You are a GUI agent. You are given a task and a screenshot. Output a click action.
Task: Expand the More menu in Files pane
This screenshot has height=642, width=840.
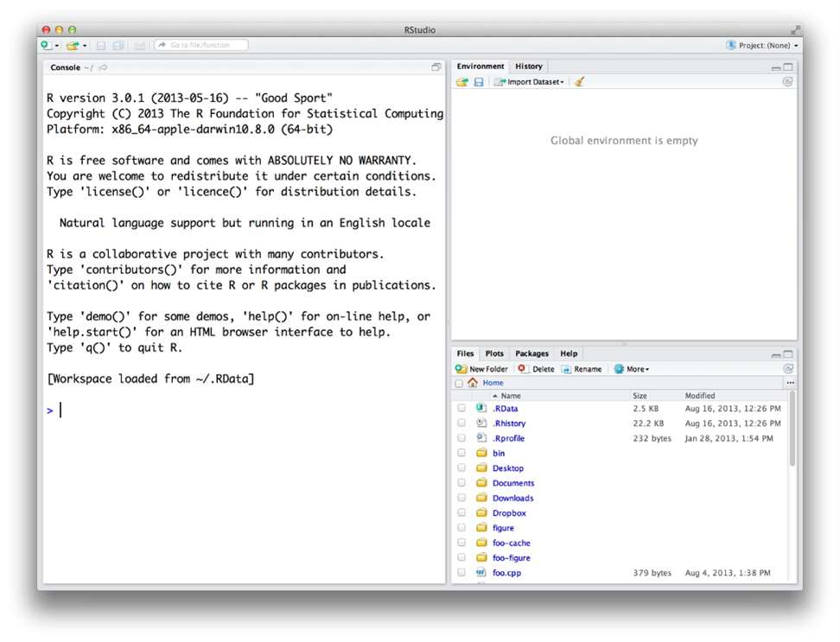[x=632, y=369]
